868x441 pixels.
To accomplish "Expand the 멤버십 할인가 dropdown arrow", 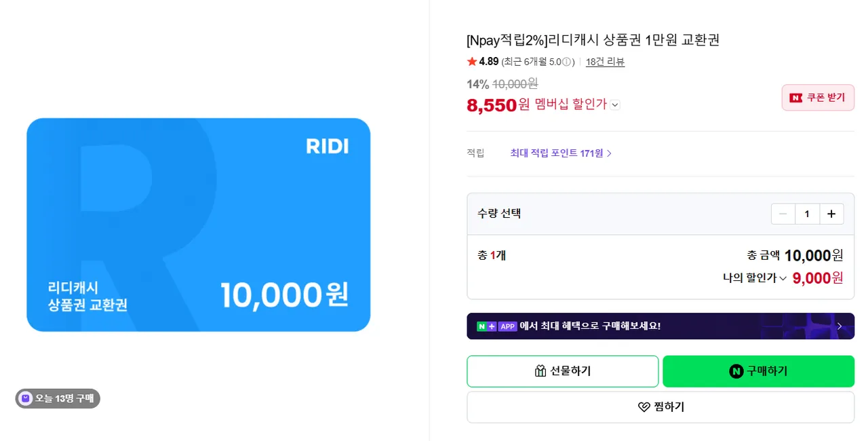I will pyautogui.click(x=614, y=105).
